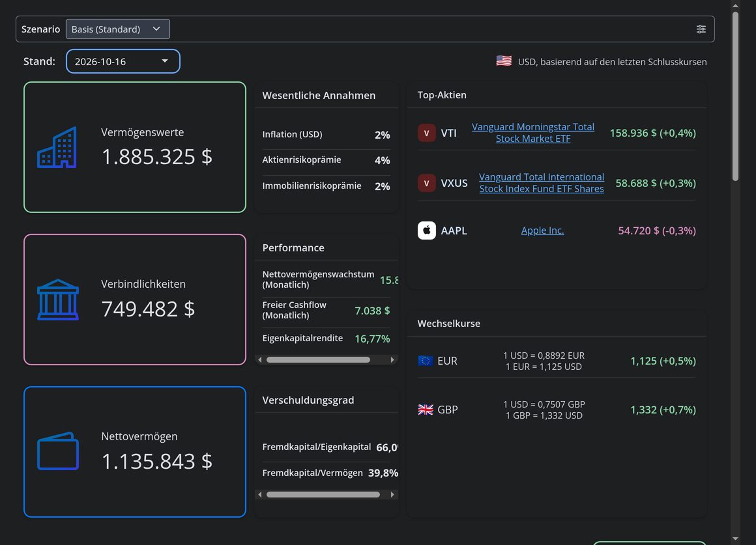Click the Vermögenswerte building icon
The image size is (756, 545).
coord(57,147)
